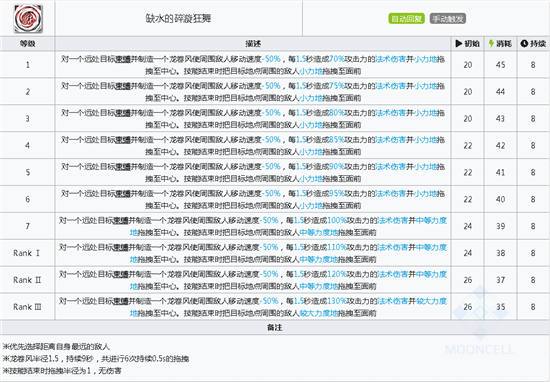Click the 等级 column header
The height and width of the screenshot is (382, 550).
point(27,43)
